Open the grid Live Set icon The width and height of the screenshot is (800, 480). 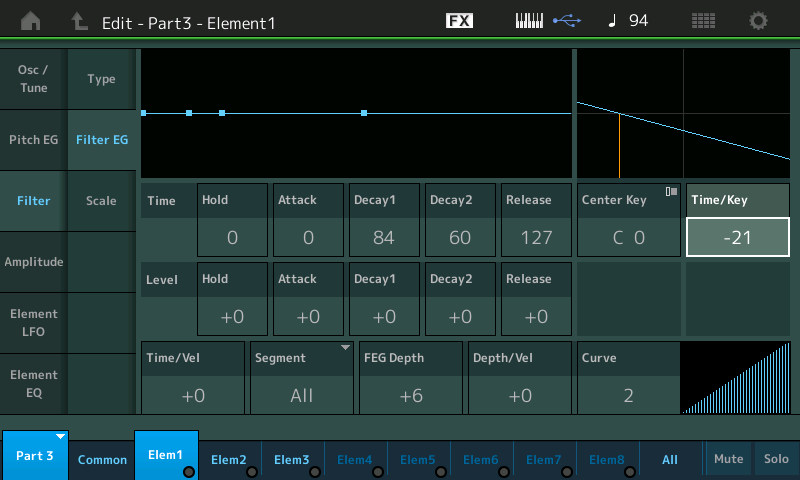[x=703, y=21]
